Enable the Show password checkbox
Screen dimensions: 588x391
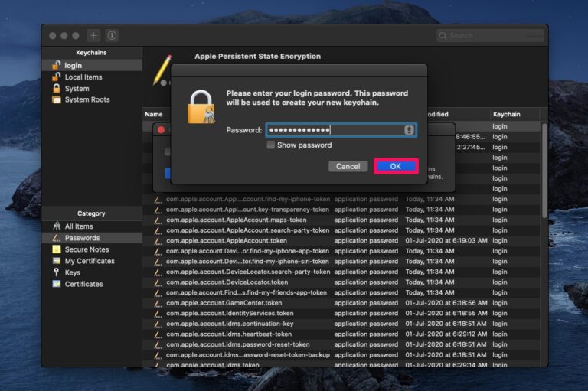pos(270,145)
